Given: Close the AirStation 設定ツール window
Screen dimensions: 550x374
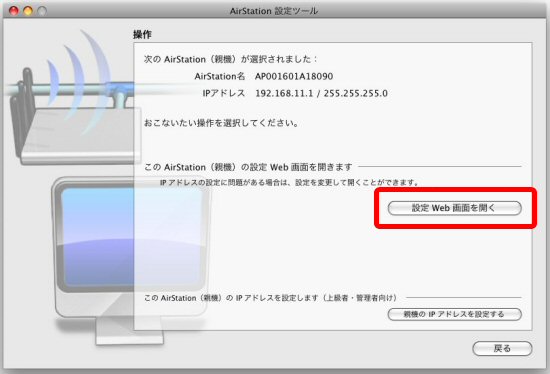Looking at the screenshot, I should pos(13,11).
